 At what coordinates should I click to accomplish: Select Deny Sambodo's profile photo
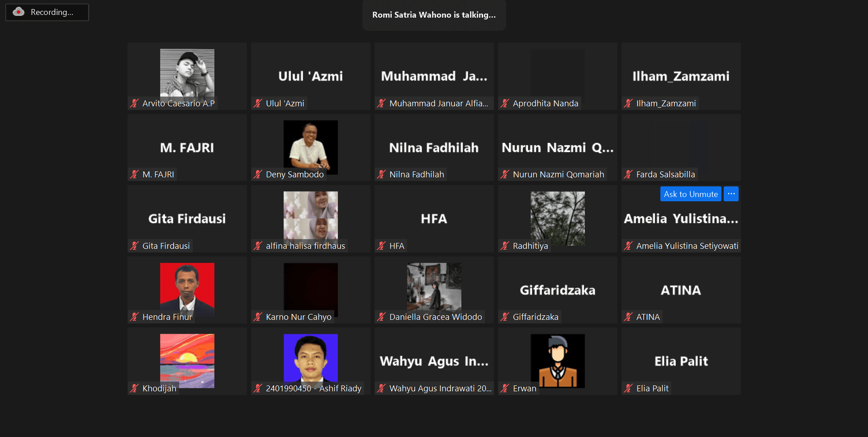[x=310, y=145]
